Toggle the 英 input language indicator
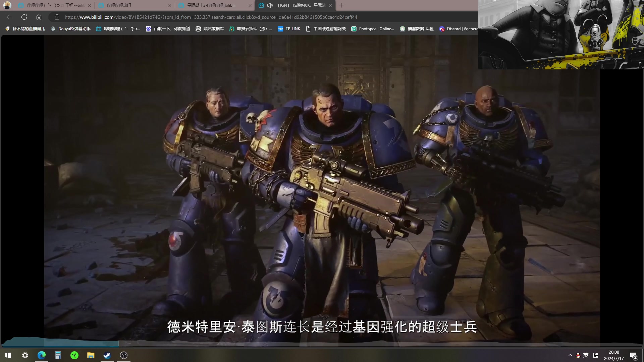The height and width of the screenshot is (362, 644). [x=586, y=355]
